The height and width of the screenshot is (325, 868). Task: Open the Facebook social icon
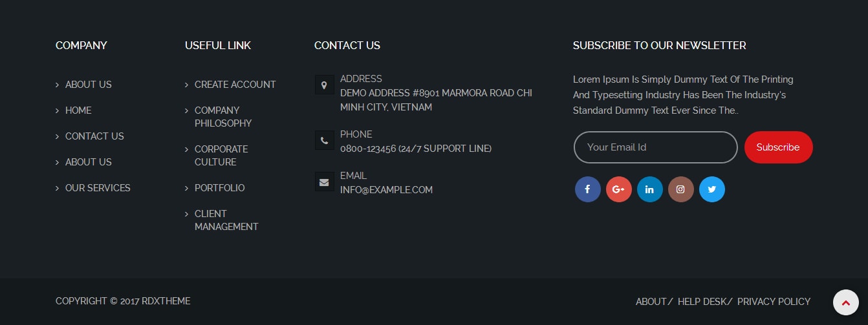pos(587,189)
